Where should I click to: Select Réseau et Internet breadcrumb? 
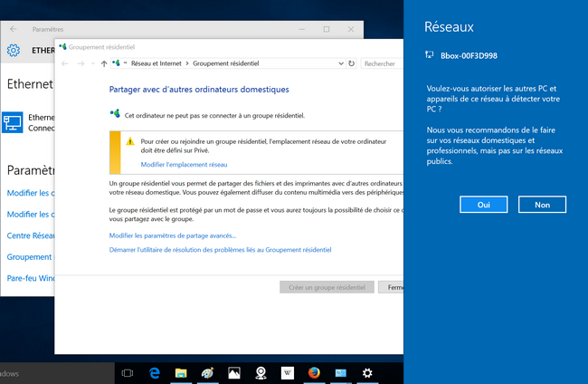tap(156, 63)
